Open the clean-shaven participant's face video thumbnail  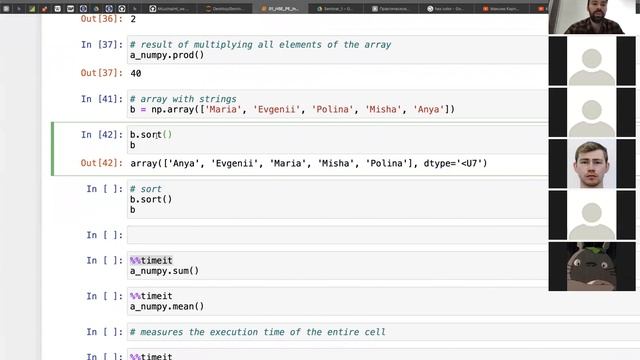pyautogui.click(x=591, y=164)
